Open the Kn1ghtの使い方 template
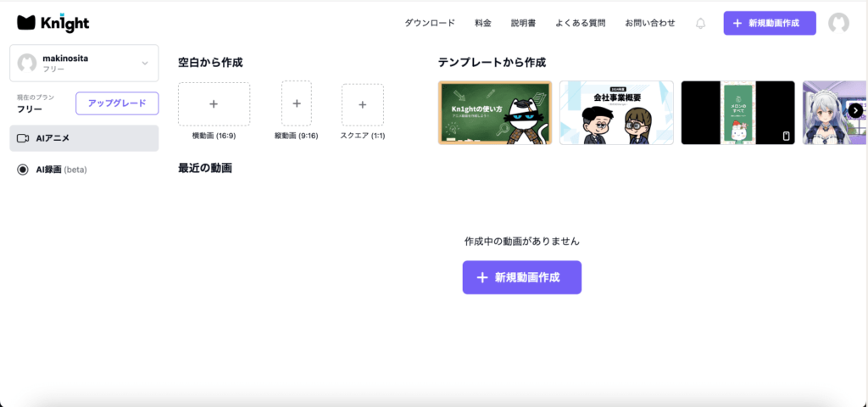This screenshot has width=868, height=407. 495,113
